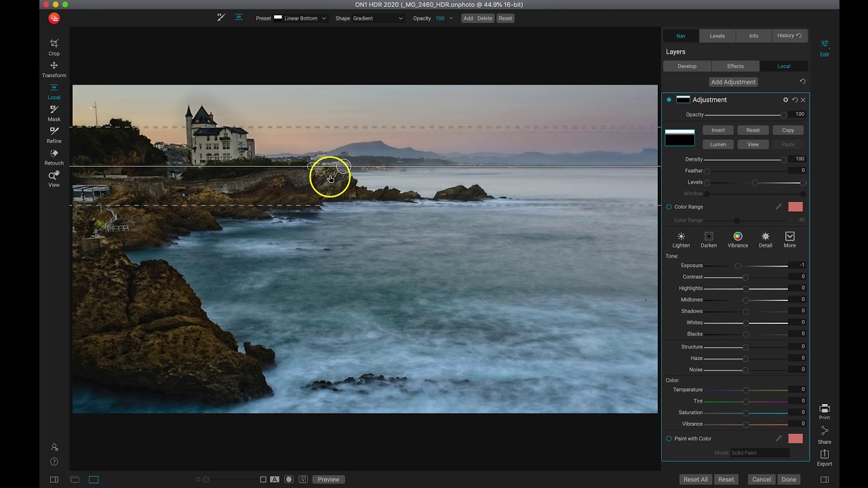
Task: Click the Copy mask button
Action: (x=788, y=130)
